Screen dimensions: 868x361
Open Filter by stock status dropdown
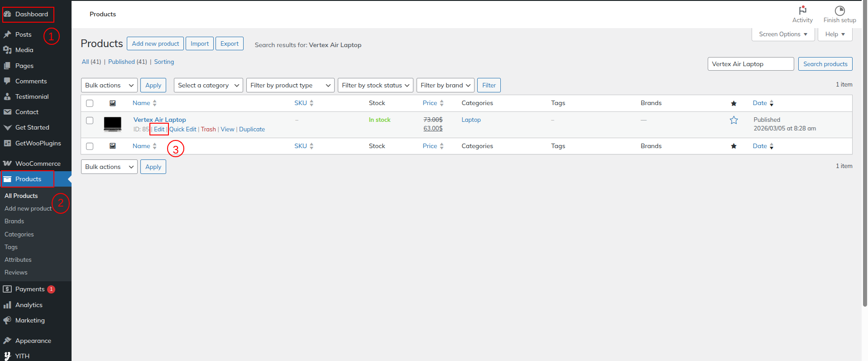375,85
